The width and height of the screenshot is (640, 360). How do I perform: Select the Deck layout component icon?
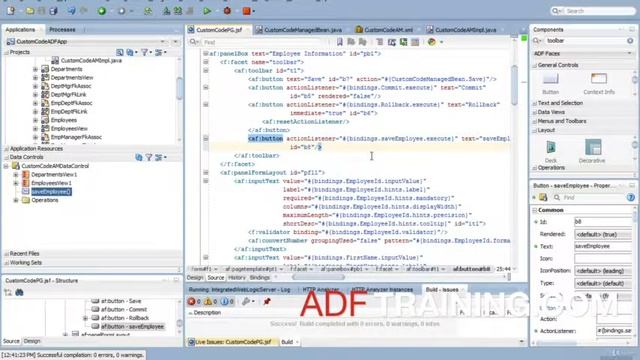pos(551,147)
